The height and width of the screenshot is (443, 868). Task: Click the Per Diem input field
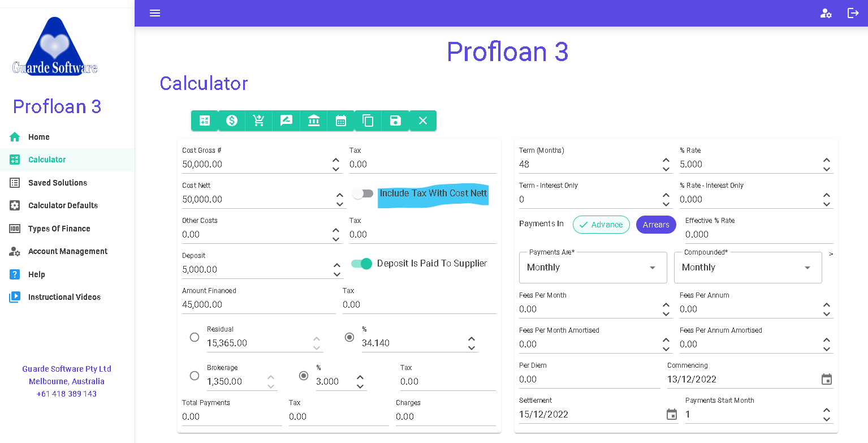pyautogui.click(x=590, y=380)
